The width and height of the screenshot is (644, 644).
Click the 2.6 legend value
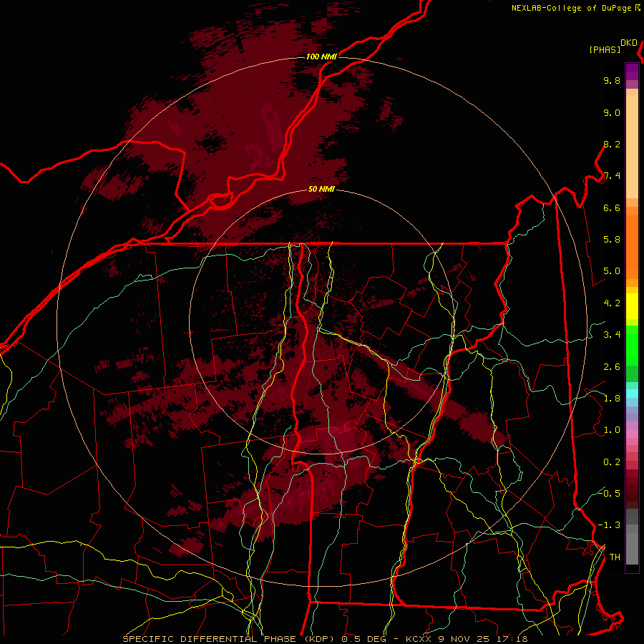click(x=612, y=367)
